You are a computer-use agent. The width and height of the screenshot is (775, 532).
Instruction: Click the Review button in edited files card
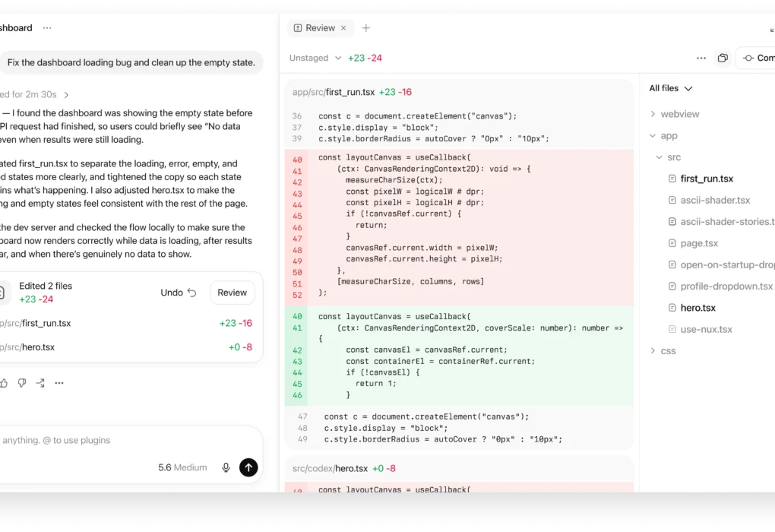(232, 293)
